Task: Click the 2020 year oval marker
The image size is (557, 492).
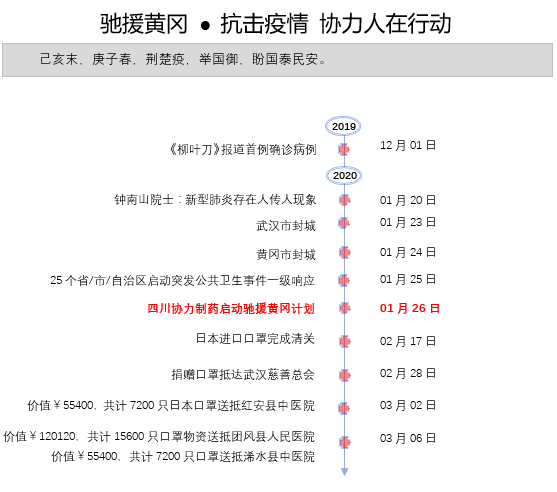Action: [344, 175]
